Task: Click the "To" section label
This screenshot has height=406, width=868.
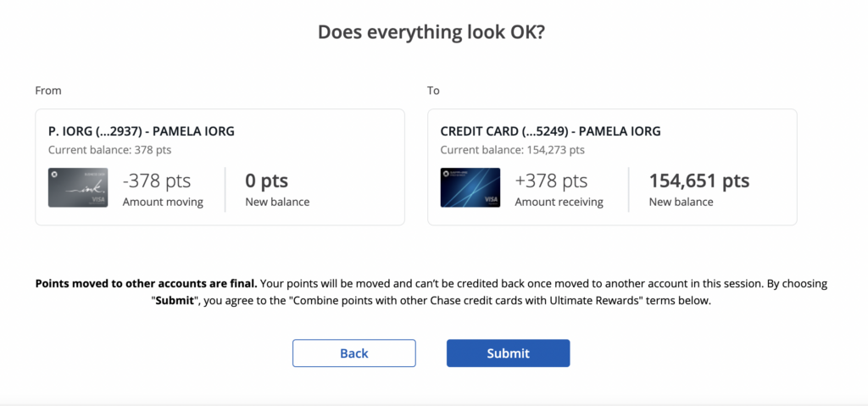Action: [x=433, y=91]
